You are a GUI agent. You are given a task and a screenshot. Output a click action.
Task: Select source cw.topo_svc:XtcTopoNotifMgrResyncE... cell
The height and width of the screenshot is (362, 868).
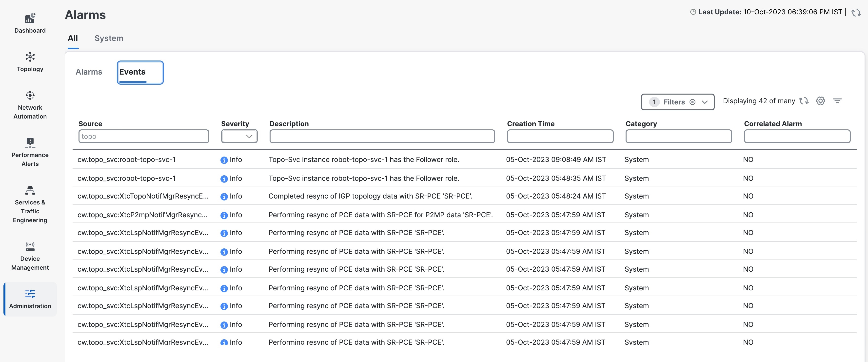click(x=143, y=196)
